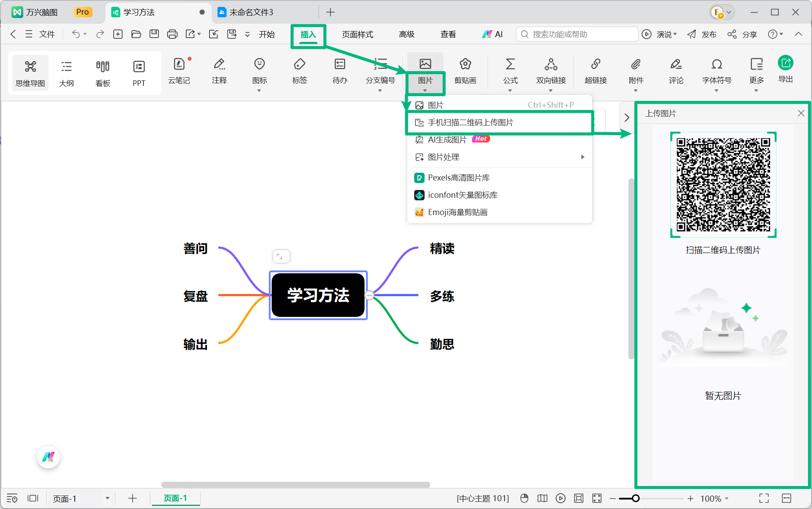
Task: Click the play icon in status bar
Action: (561, 498)
